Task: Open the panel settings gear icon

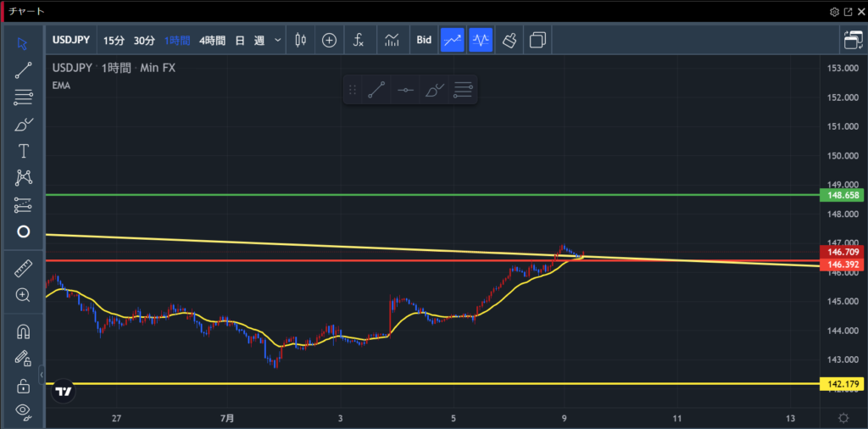Action: pos(834,12)
